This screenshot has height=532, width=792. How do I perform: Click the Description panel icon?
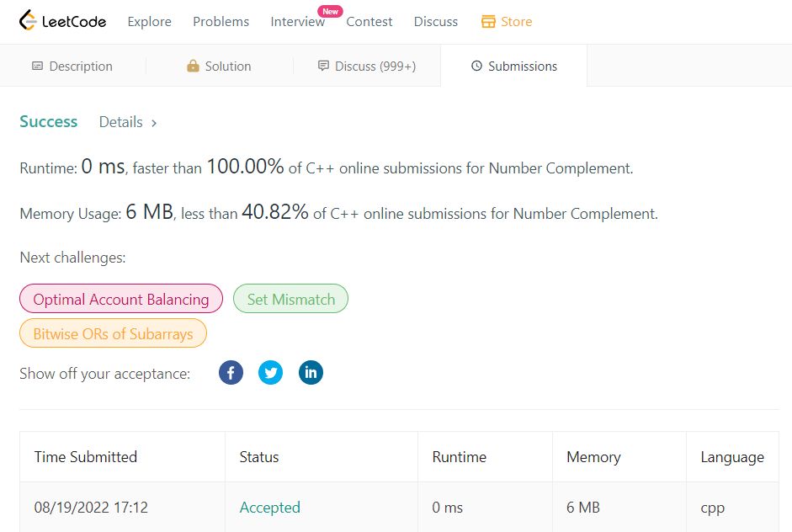37,66
